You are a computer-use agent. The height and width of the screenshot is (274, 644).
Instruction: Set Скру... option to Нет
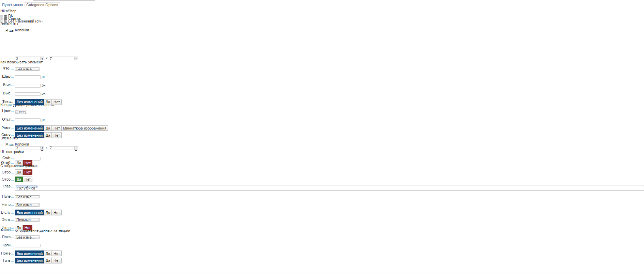[57, 135]
